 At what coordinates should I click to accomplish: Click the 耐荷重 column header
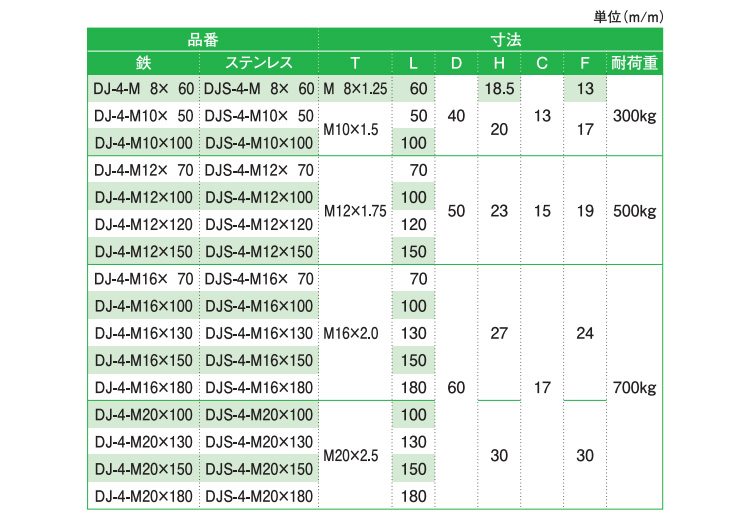(x=634, y=64)
